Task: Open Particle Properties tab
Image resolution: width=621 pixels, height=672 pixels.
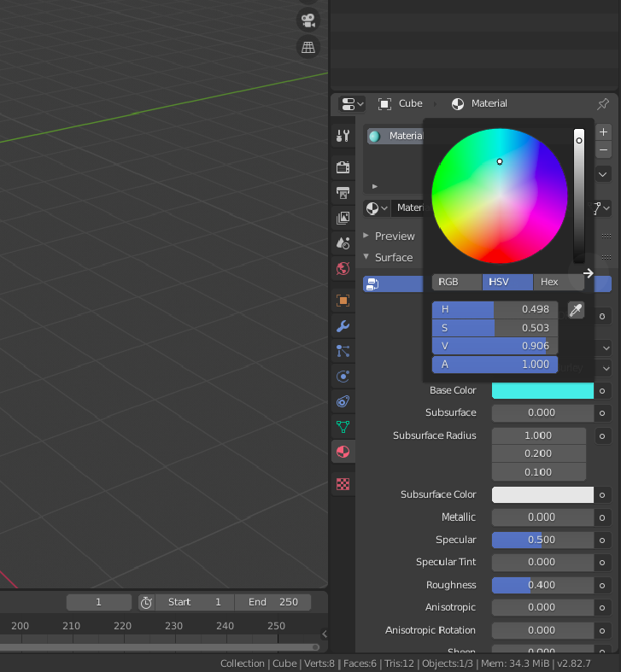Action: point(343,352)
